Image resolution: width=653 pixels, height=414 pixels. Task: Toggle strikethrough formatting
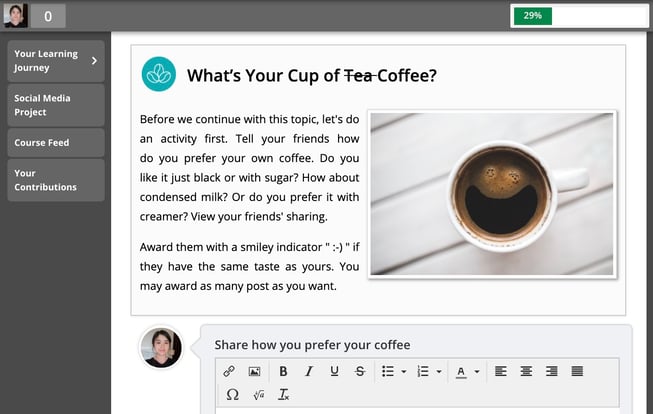pyautogui.click(x=360, y=371)
